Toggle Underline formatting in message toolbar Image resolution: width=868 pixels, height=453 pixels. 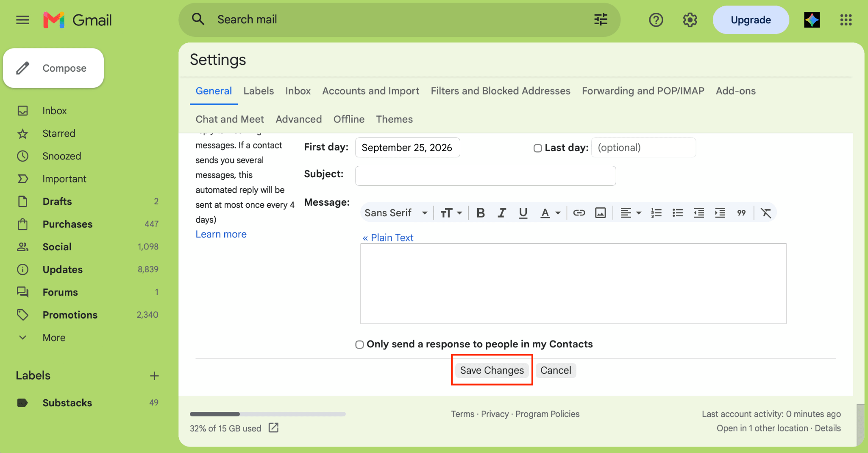(x=523, y=213)
